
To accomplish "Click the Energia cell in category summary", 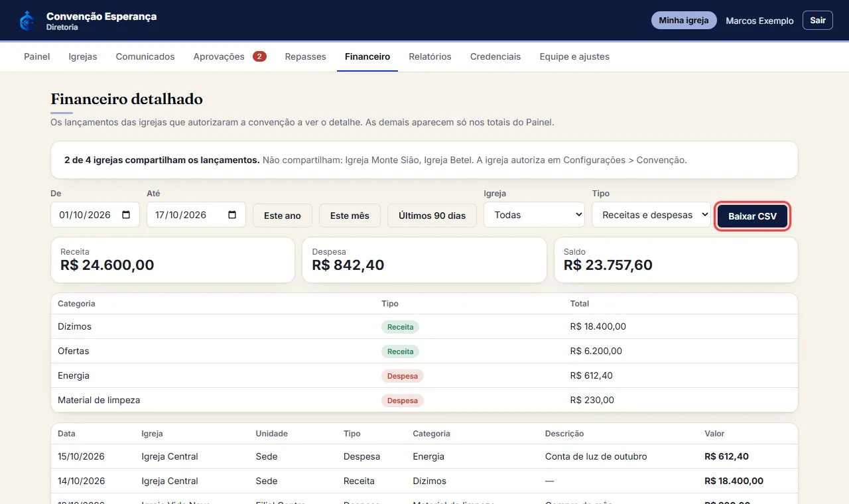I will pyautogui.click(x=74, y=375).
